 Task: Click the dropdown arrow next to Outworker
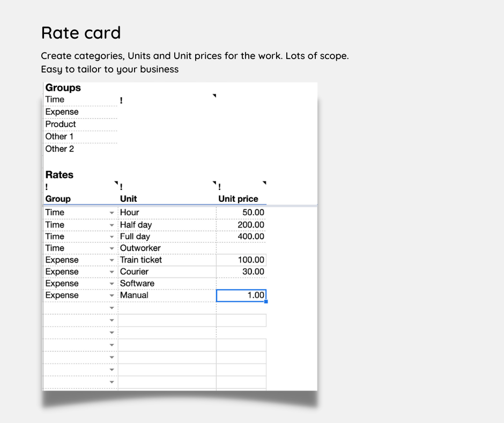pyautogui.click(x=112, y=249)
